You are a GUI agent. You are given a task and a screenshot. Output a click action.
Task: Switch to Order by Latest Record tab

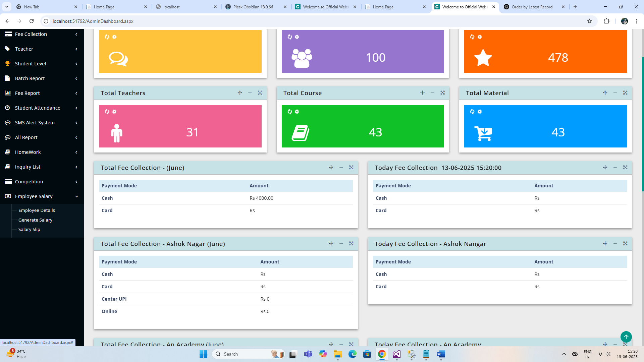tap(532, 7)
